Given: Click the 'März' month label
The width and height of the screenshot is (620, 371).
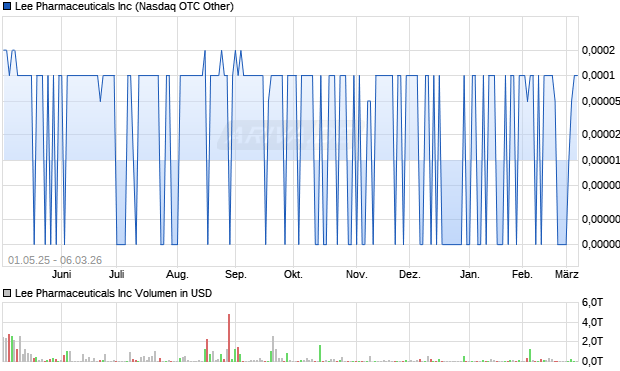Looking at the screenshot, I should pos(566,274).
